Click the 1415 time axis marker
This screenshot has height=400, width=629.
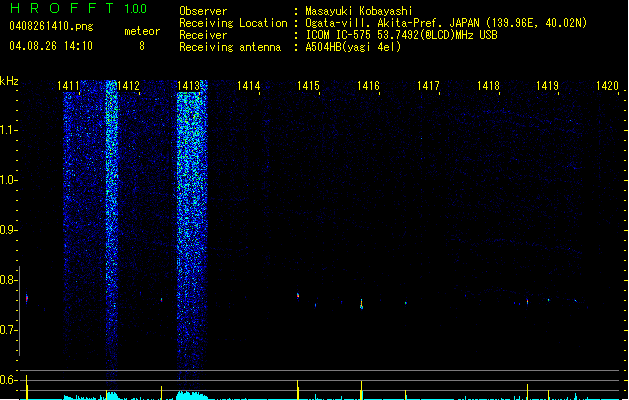tap(308, 86)
